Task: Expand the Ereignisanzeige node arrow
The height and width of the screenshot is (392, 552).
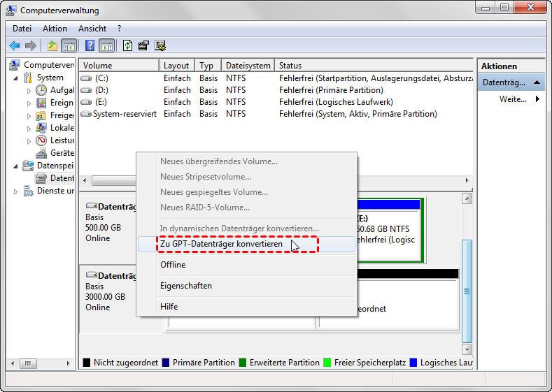Action: pyautogui.click(x=29, y=103)
